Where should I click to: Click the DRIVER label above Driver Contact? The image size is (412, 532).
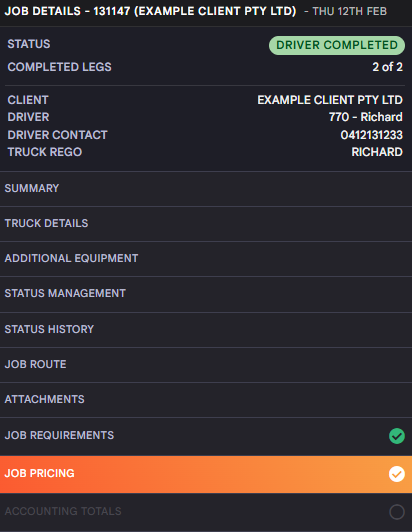pyautogui.click(x=29, y=117)
